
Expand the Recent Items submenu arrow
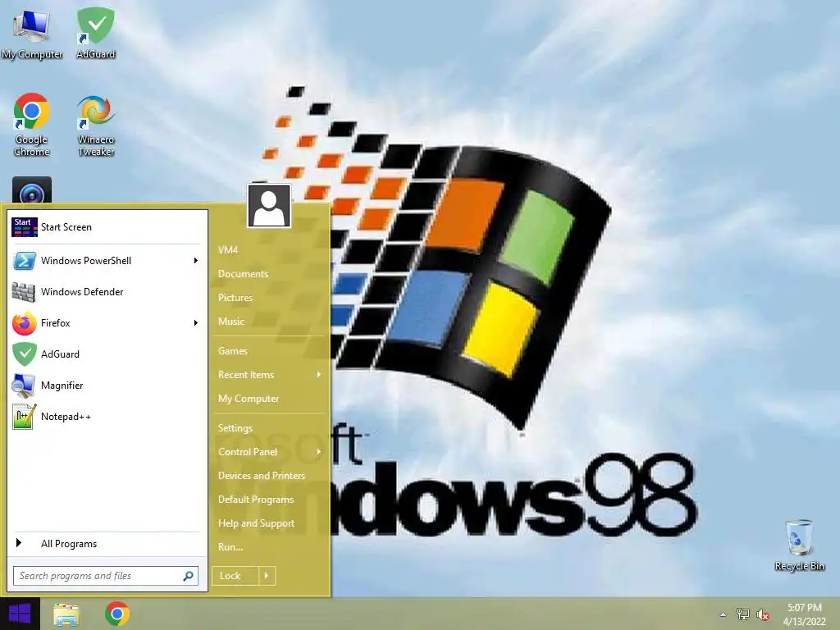pos(319,374)
